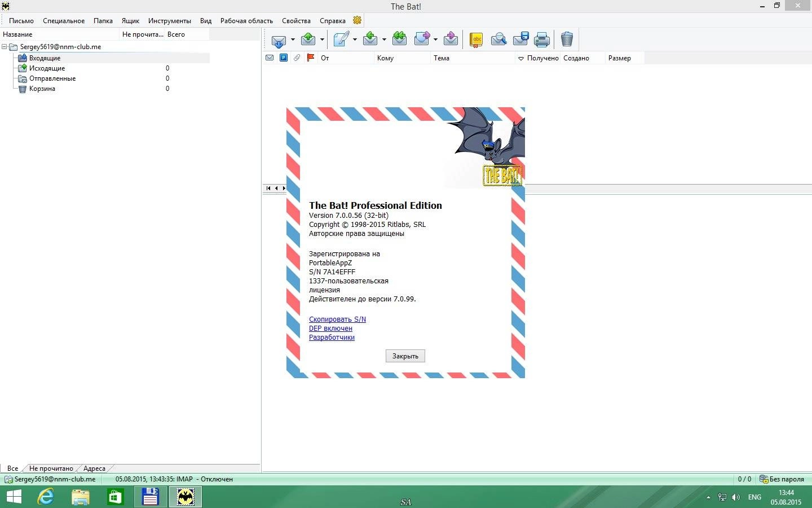Jump to first tab with navigation arrow
Screen dimensions: 812x508
point(268,188)
